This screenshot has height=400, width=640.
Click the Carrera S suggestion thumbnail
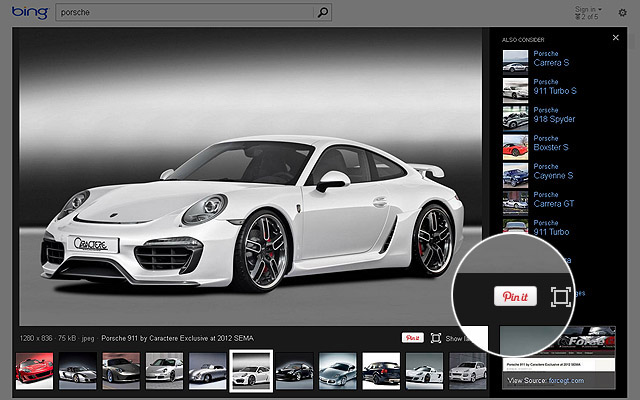pos(515,61)
